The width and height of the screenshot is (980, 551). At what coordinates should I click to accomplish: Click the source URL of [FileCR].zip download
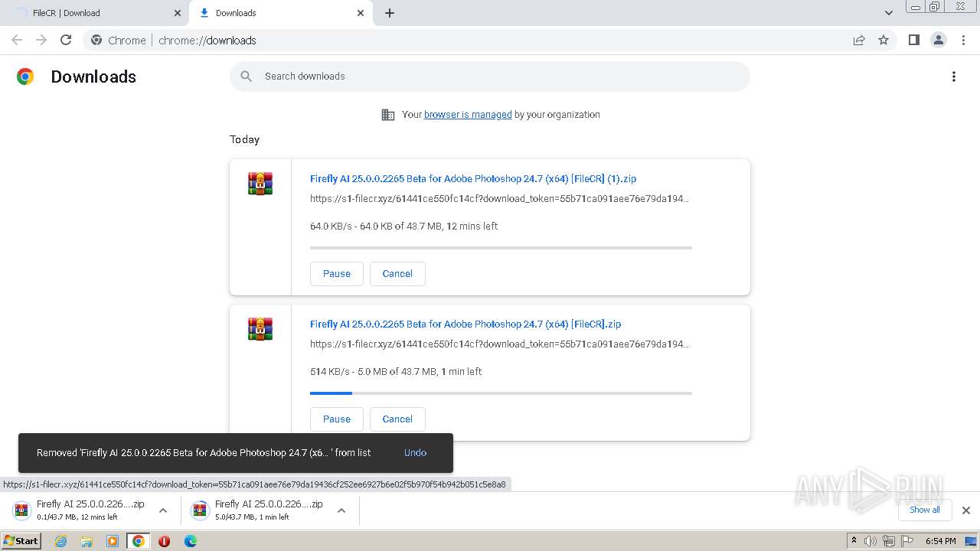(x=499, y=344)
